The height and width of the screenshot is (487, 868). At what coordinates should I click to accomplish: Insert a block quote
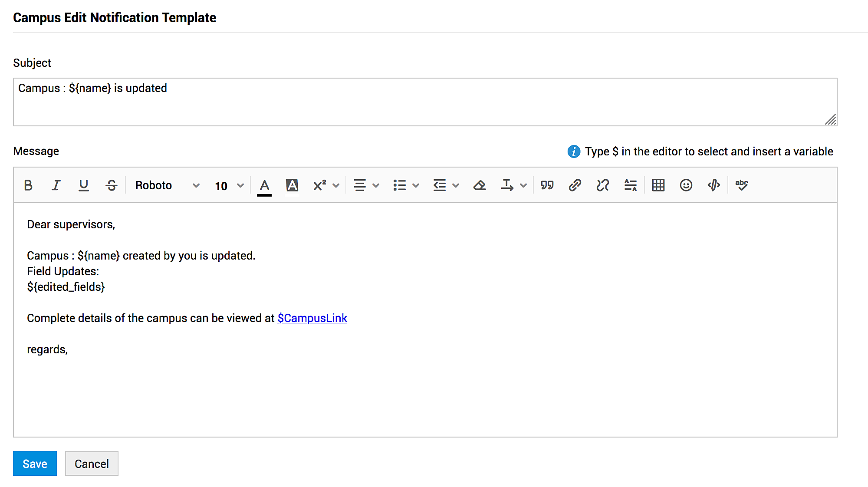tap(547, 185)
